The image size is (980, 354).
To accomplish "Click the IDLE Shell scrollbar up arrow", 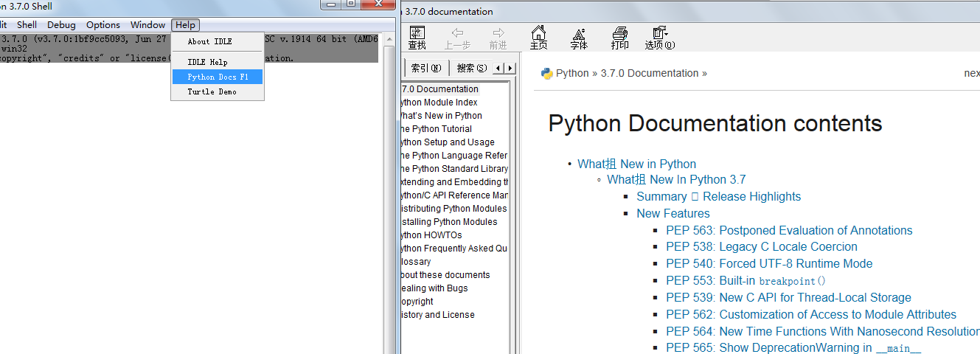I will (389, 38).
